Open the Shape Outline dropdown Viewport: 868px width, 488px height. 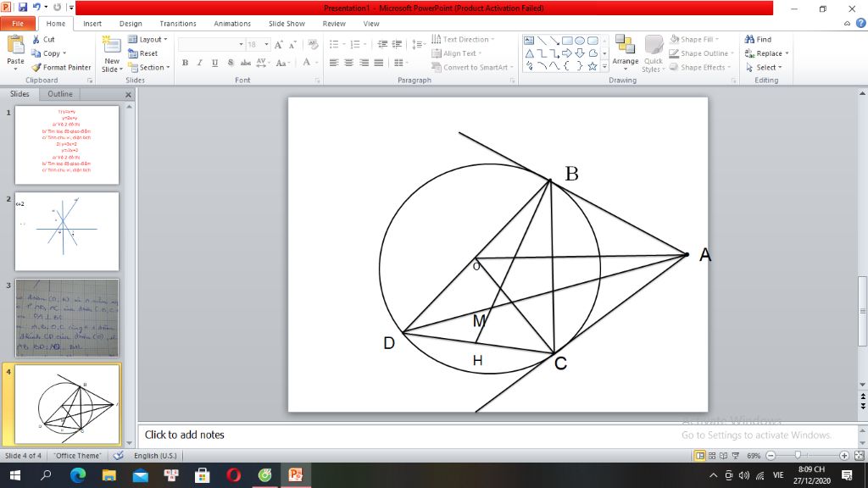coord(701,53)
